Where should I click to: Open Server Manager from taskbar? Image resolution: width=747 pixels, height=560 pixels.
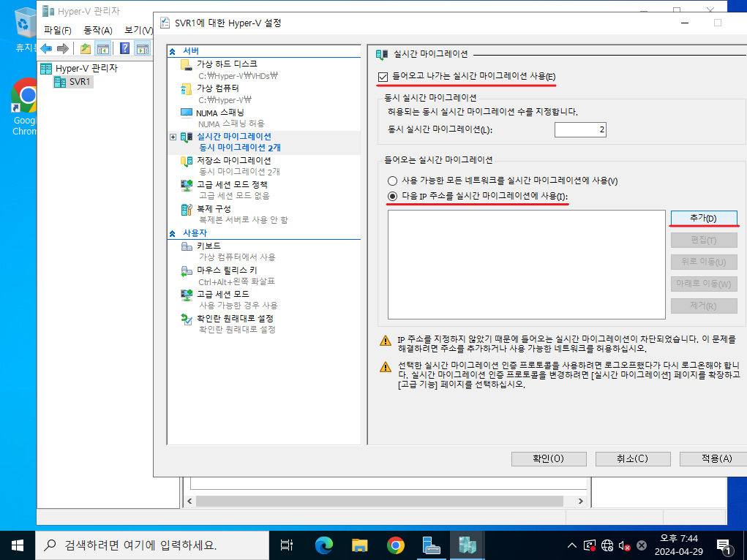tap(432, 545)
